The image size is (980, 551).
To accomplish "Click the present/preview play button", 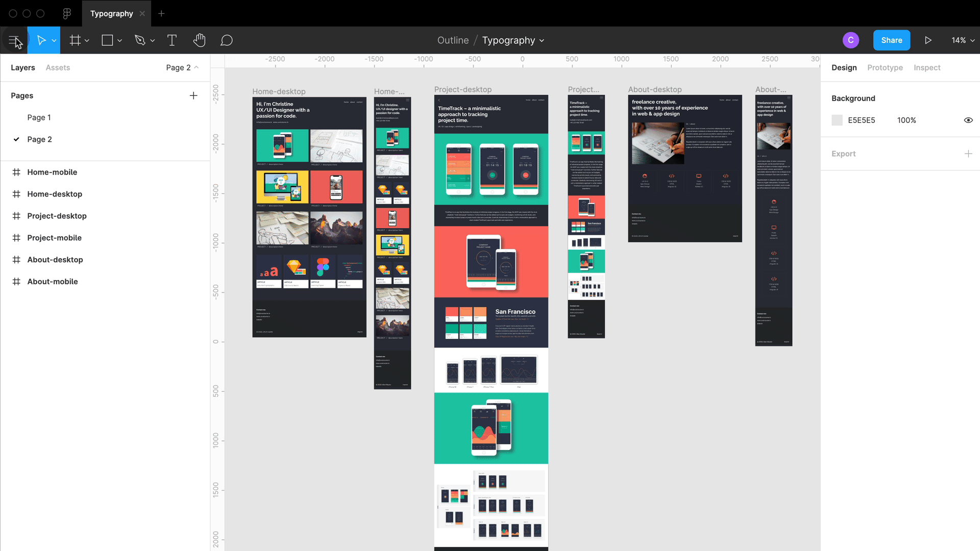I will tap(928, 40).
